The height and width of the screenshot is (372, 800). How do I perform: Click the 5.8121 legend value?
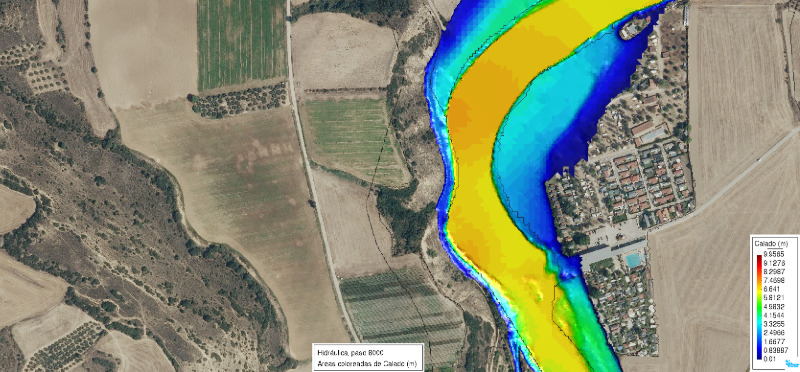[x=774, y=297]
